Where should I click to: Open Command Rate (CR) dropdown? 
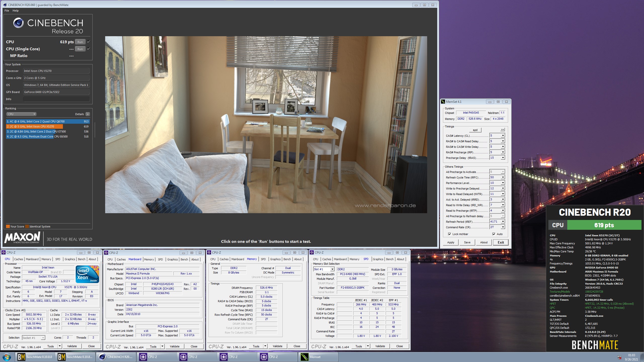click(503, 227)
